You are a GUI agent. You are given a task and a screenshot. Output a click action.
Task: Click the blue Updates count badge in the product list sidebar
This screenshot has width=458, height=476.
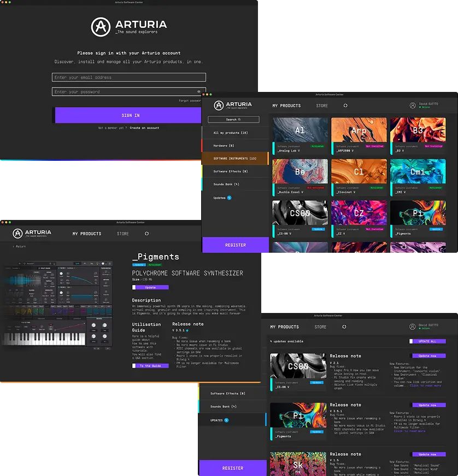tap(230, 198)
